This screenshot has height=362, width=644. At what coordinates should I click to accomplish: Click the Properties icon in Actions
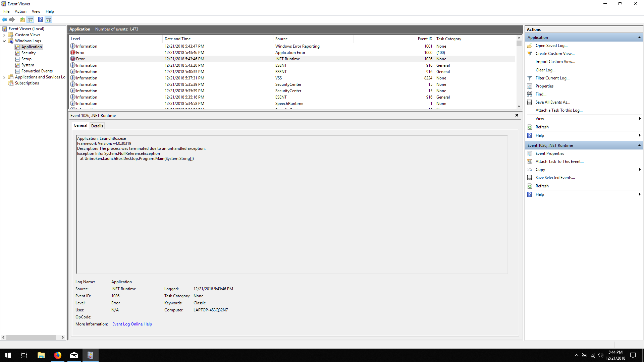530,86
